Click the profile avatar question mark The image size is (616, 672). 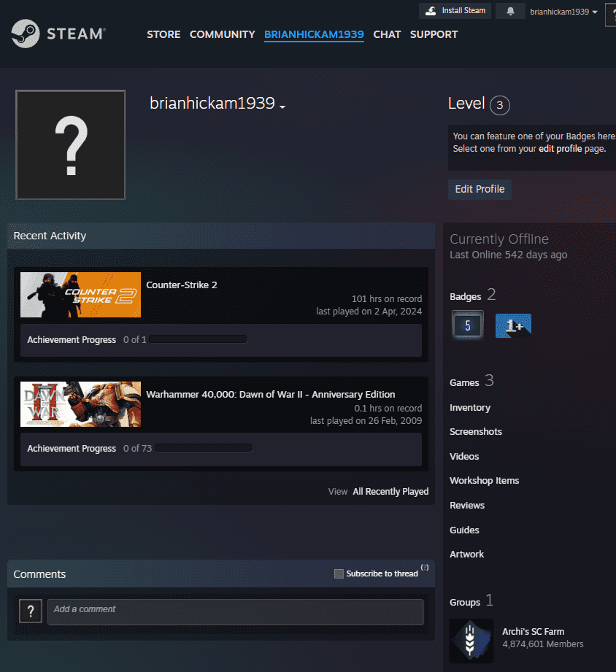pyautogui.click(x=70, y=144)
